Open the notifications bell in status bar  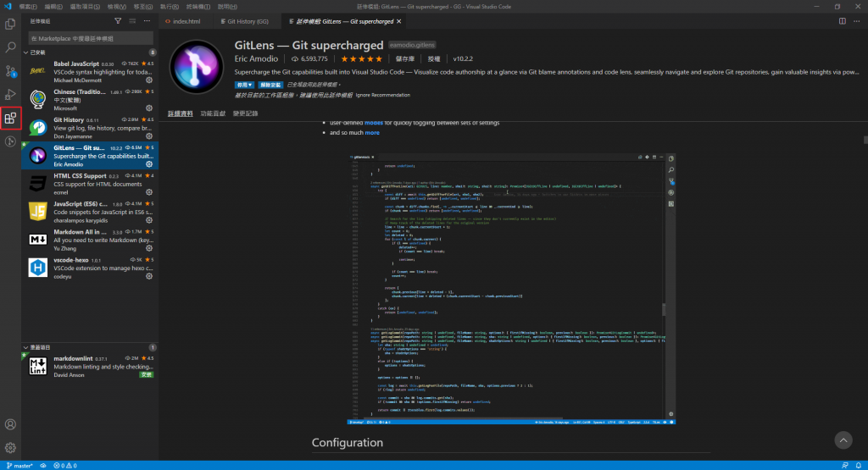[x=859, y=466]
